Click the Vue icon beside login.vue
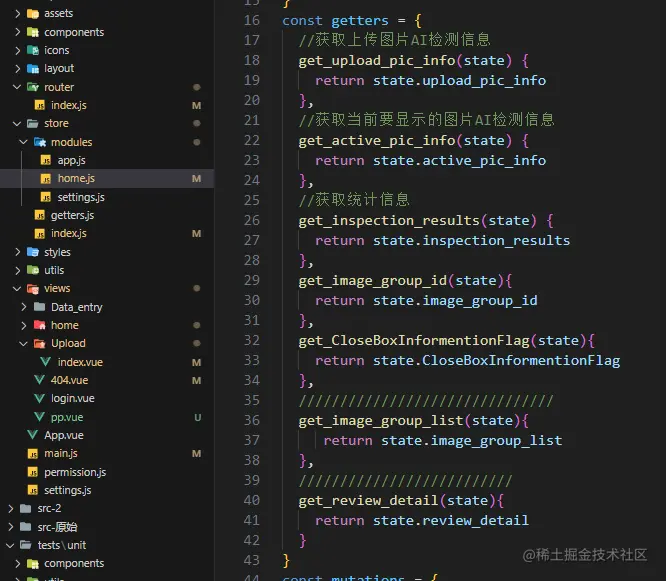This screenshot has width=666, height=581. (40, 398)
